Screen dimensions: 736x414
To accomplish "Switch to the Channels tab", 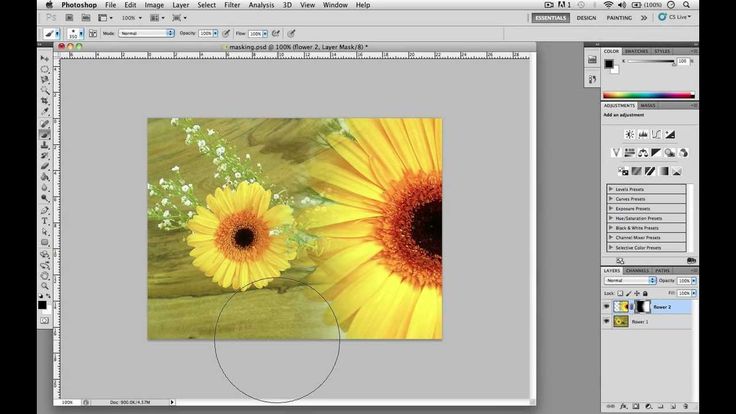I will pyautogui.click(x=637, y=270).
